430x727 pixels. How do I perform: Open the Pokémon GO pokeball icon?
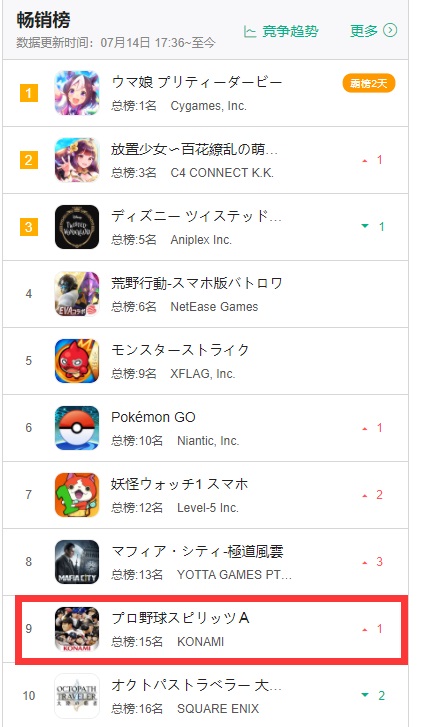click(77, 428)
